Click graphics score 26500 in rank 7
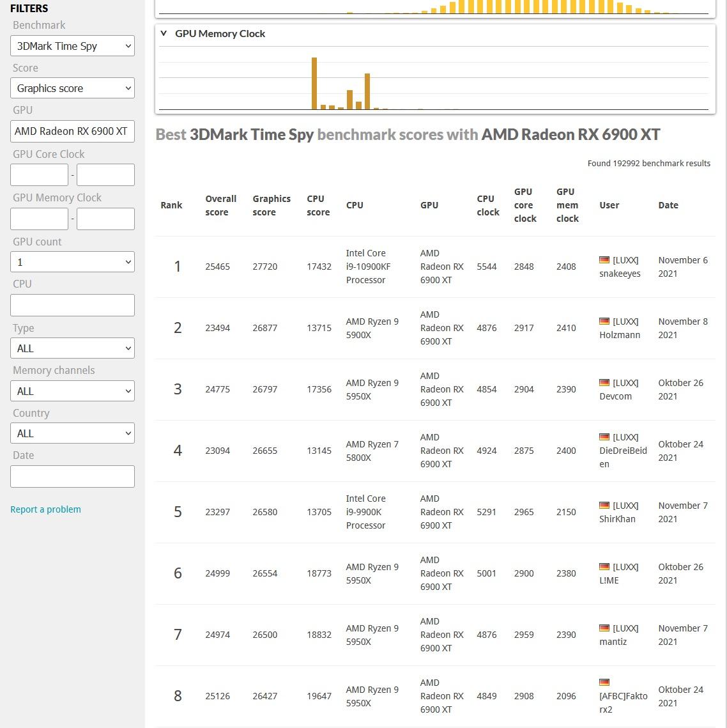Screen dimensions: 727x728 pos(265,635)
